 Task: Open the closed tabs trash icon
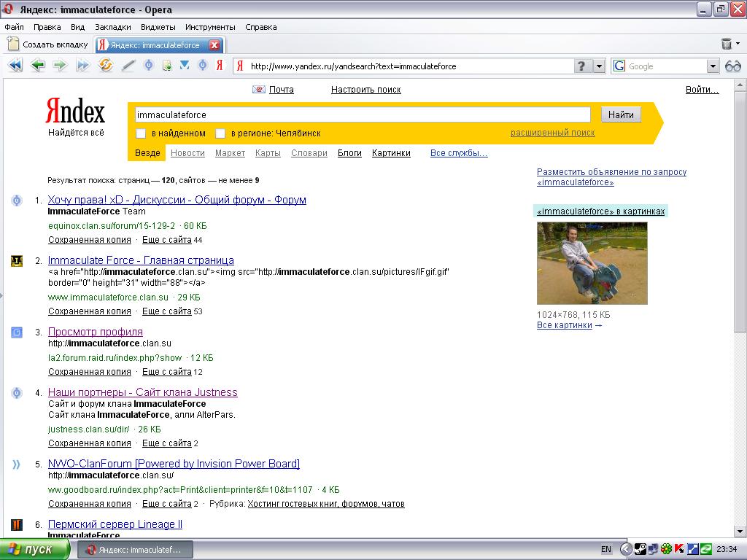point(727,44)
